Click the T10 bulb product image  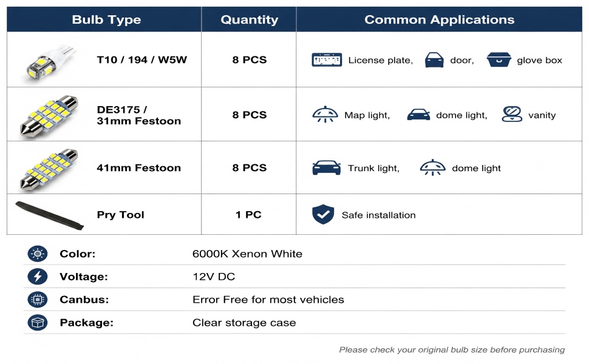point(51,62)
